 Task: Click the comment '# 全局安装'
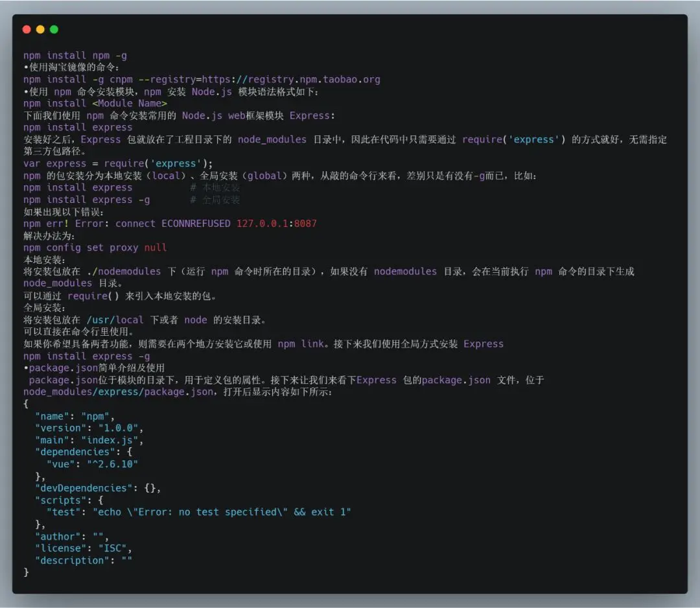click(x=215, y=200)
